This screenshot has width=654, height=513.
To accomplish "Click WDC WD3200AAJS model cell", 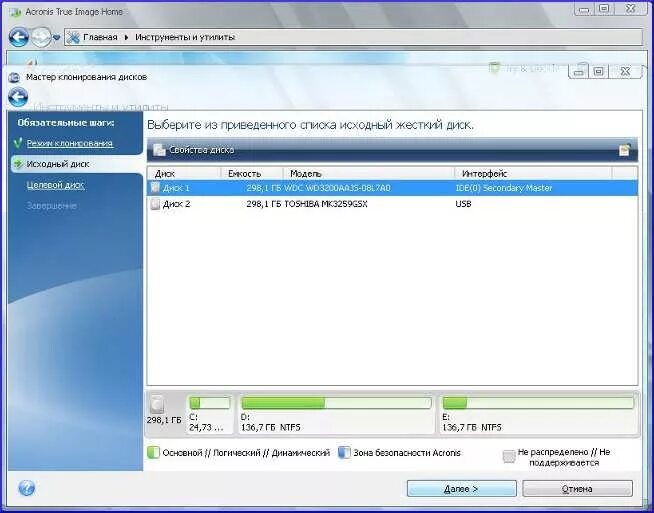I will coord(337,188).
